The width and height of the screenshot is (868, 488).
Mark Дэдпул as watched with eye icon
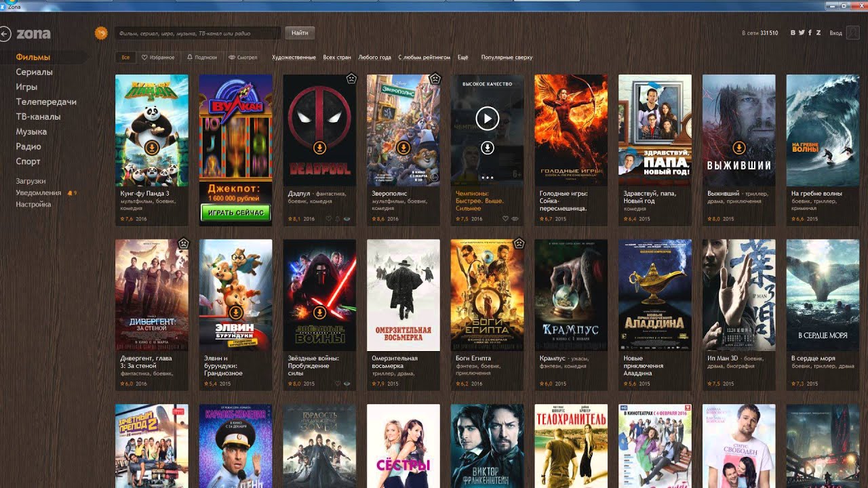347,219
